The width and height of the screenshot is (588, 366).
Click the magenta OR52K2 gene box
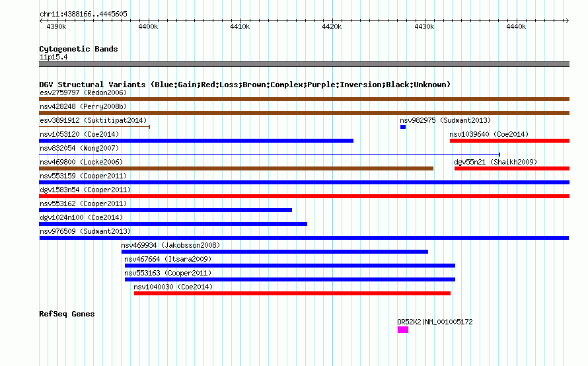coord(403,330)
